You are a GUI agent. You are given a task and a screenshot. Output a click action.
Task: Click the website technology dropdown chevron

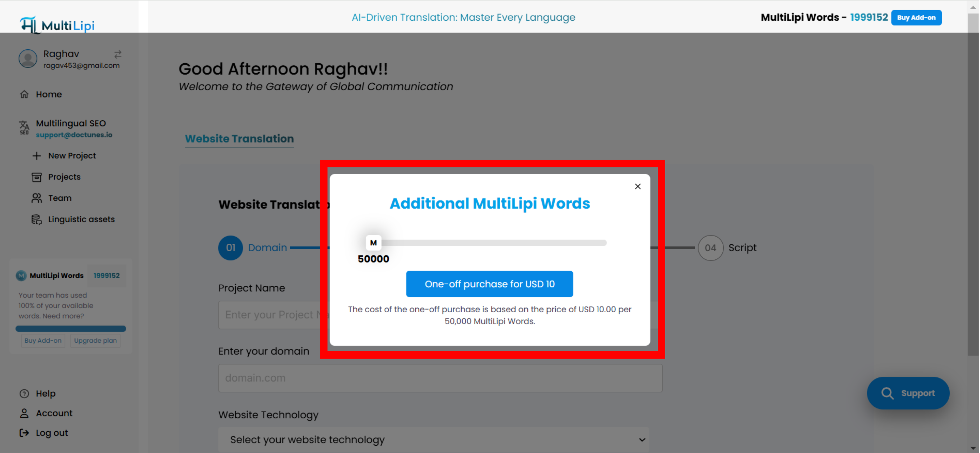coord(642,440)
